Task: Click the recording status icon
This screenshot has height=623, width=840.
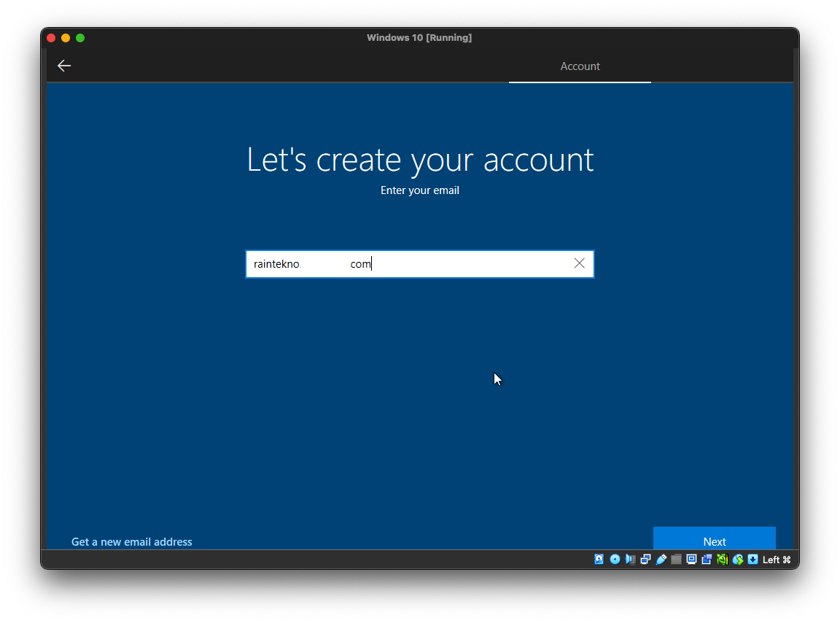Action: 707,560
